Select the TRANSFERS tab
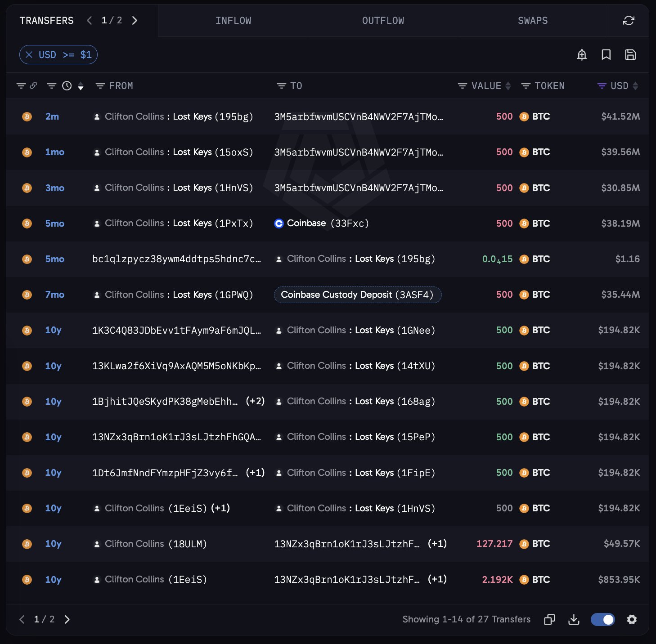 [x=46, y=21]
